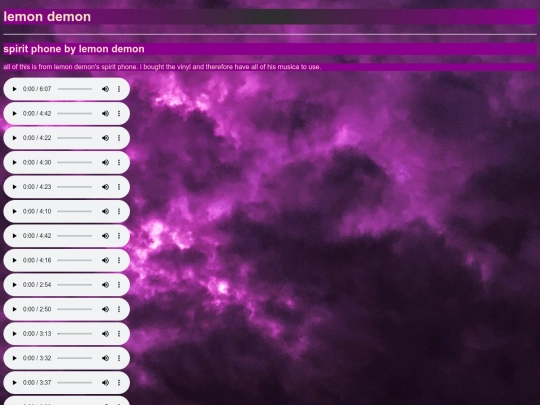Seek within the 4:23 track's progress bar
Image resolution: width=540 pixels, height=405 pixels.
[75, 187]
